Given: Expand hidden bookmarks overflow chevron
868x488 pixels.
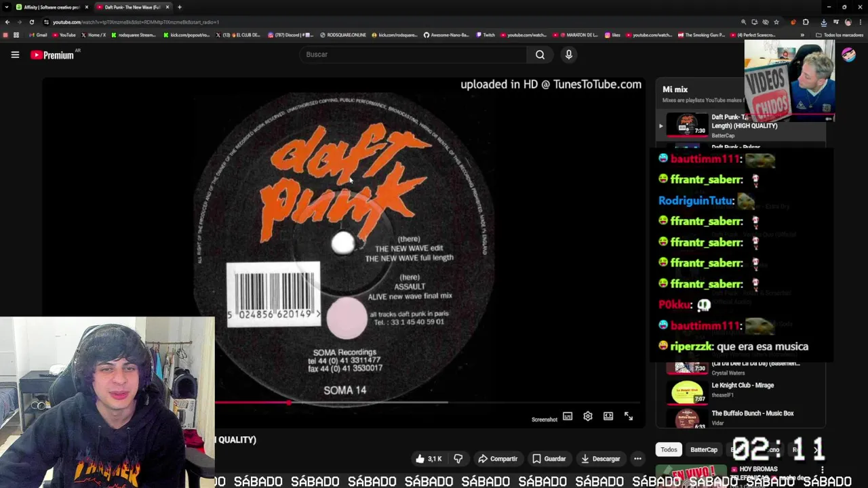Looking at the screenshot, I should click(x=802, y=35).
